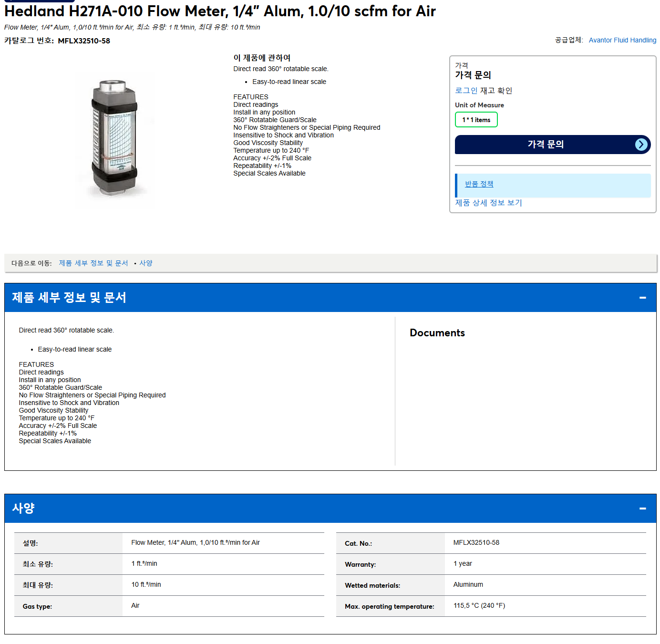The height and width of the screenshot is (644, 660).
Task: Collapse the 제품 세부 정보 및 문서 section
Action: [642, 298]
